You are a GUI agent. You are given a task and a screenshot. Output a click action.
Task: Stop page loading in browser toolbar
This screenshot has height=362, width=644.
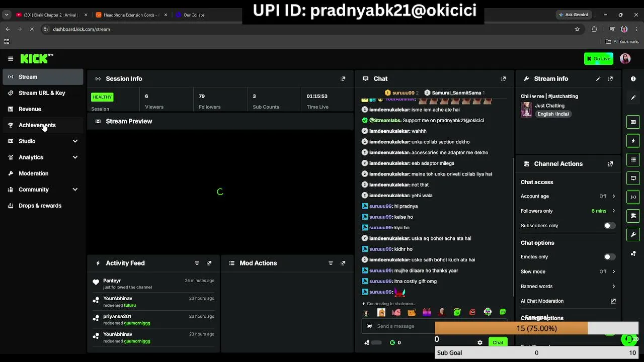pos(31,29)
